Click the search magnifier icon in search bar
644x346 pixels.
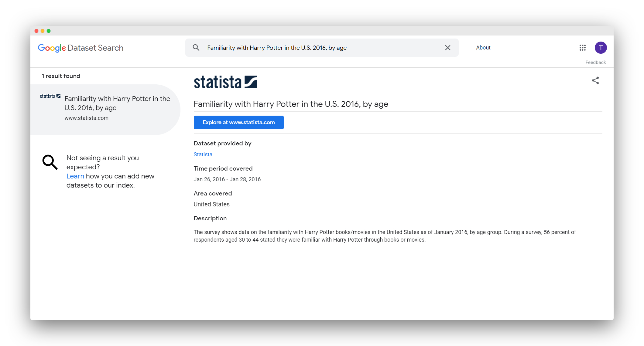(x=196, y=48)
